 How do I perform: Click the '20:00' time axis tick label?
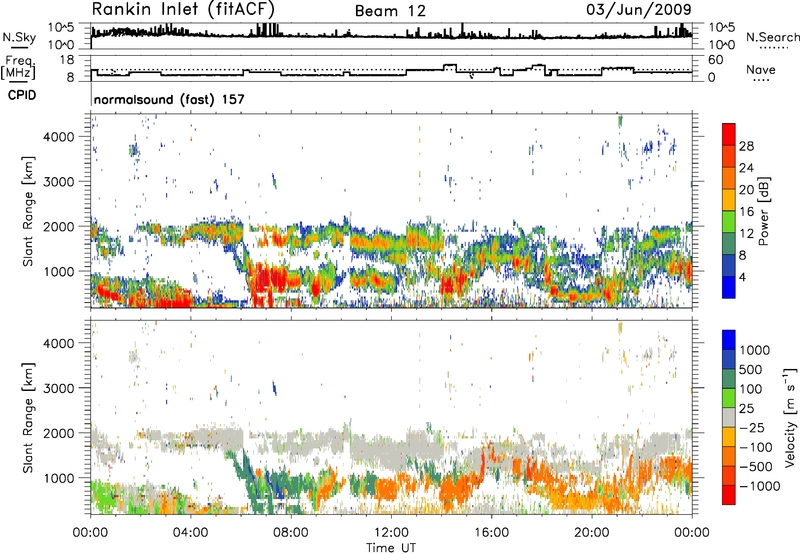591,533
